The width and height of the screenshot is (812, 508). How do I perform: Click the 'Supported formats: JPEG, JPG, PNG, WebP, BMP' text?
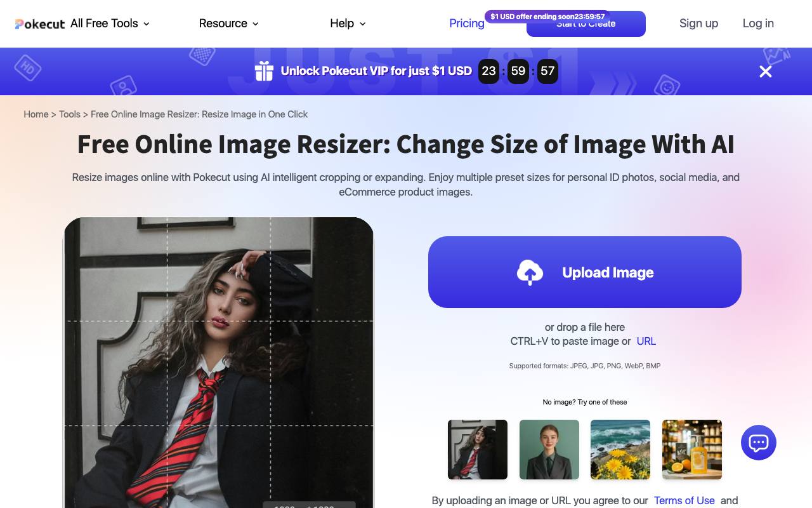(585, 366)
